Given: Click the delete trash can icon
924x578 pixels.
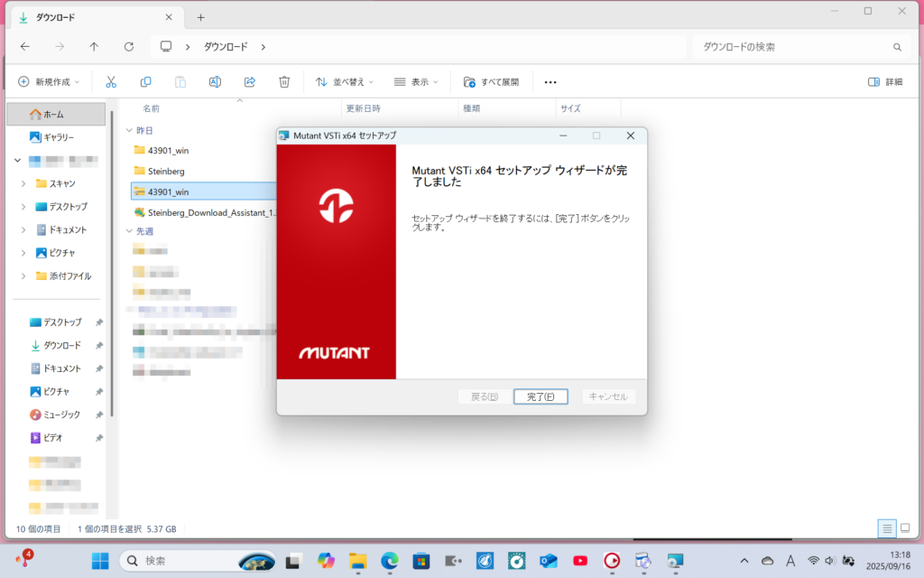Looking at the screenshot, I should tap(284, 81).
